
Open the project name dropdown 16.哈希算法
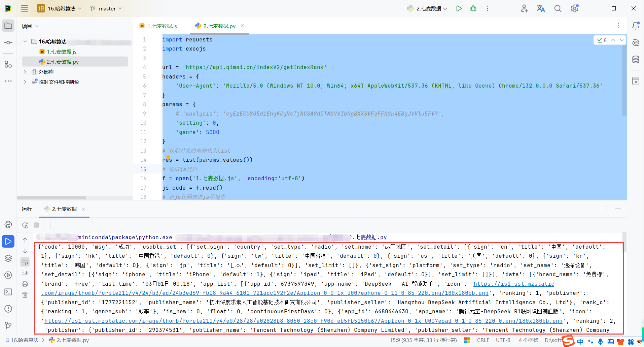click(x=59, y=8)
